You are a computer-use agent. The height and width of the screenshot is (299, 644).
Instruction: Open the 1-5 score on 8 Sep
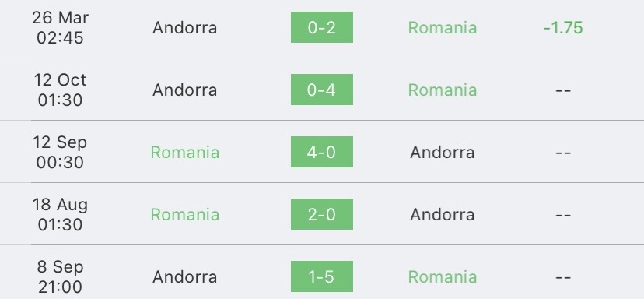(x=321, y=276)
